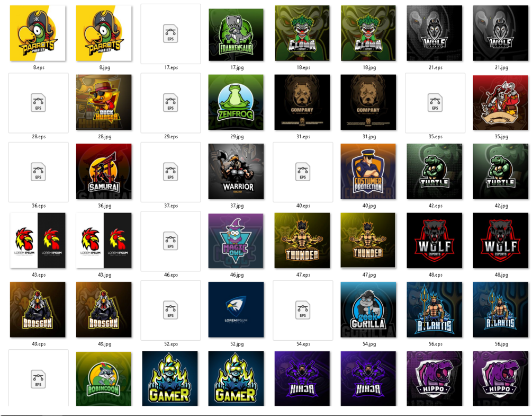532x416 pixels.
Task: Click the 29.eps placeholder icon
Action: click(170, 103)
